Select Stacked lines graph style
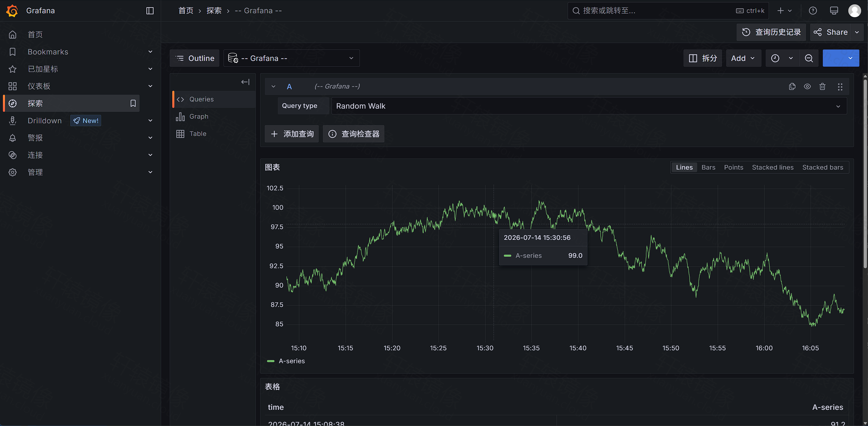868x426 pixels. pos(773,167)
